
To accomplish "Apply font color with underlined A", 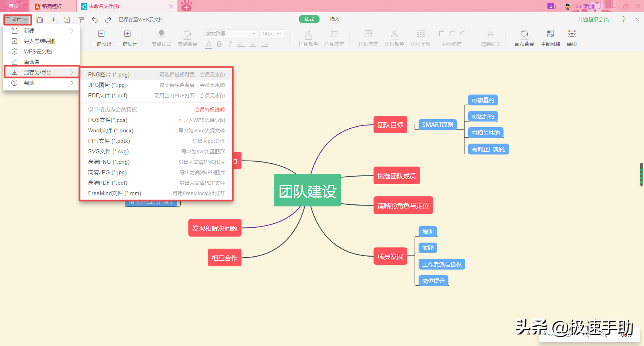I will click(208, 44).
